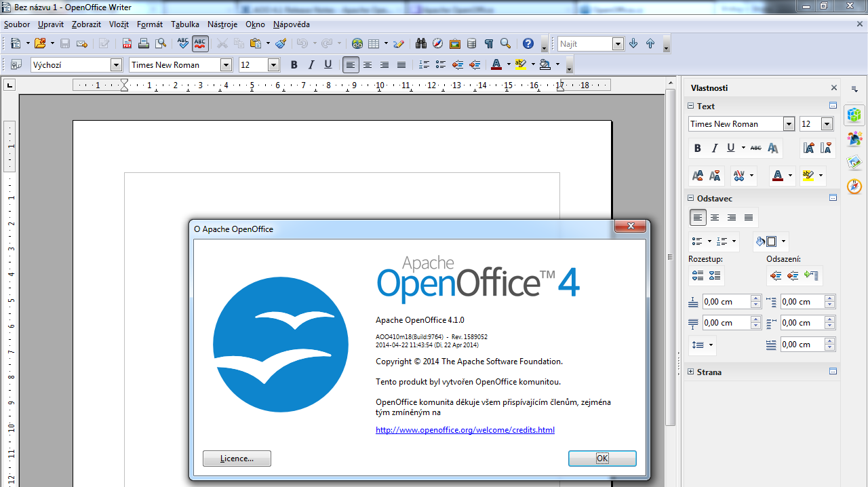Click the Licence... button
Screen dimensions: 868x487
(237, 459)
